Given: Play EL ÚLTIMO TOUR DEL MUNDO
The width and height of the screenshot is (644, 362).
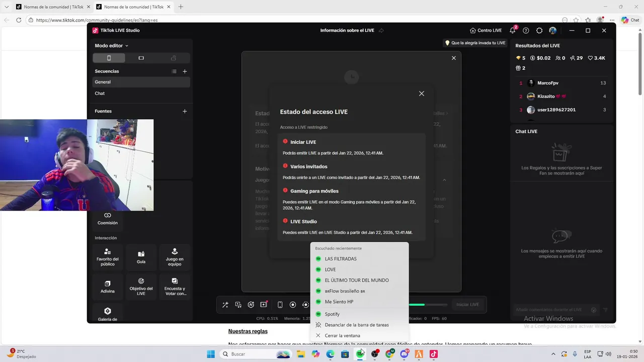Looking at the screenshot, I should [359, 280].
